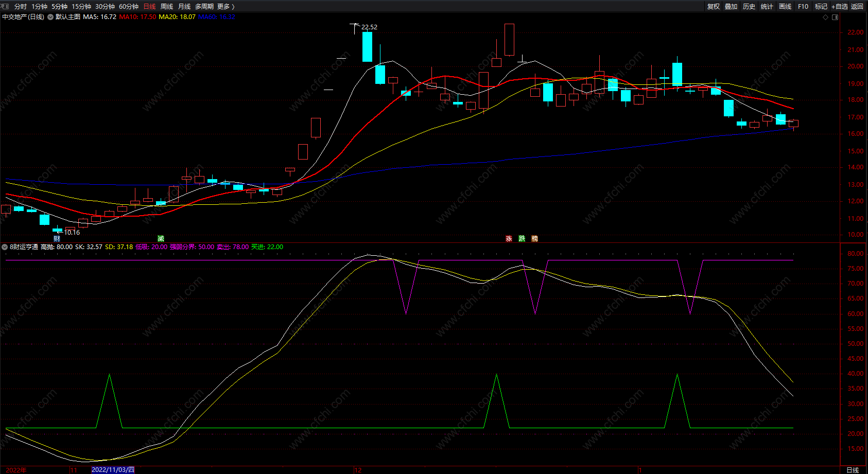This screenshot has height=474, width=868.
Task: Expand the 8财运亨通 indicator dropdown
Action: 5,247
